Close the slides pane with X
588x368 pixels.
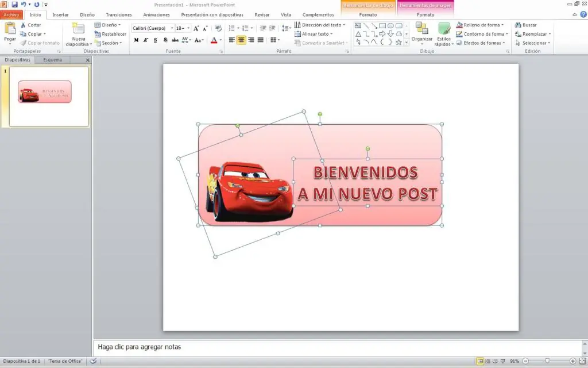coord(88,60)
